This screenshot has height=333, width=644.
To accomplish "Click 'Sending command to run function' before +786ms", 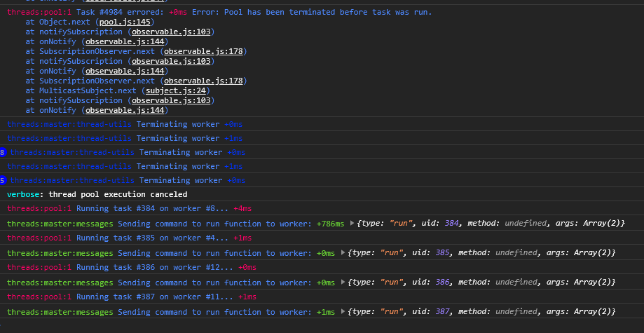I will (190, 224).
